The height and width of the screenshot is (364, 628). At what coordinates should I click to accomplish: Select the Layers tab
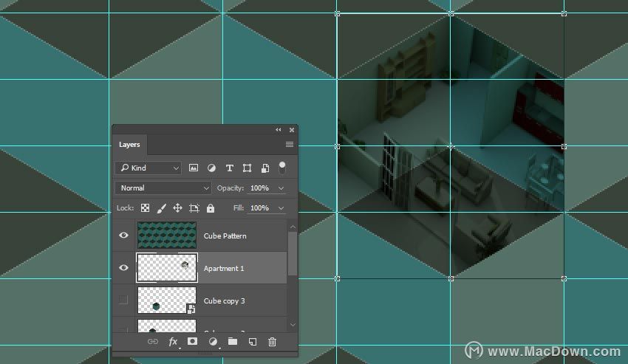[x=129, y=145]
